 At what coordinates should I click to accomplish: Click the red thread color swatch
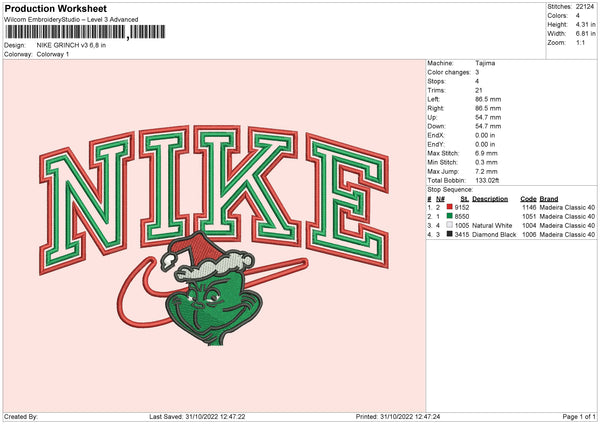pyautogui.click(x=449, y=207)
